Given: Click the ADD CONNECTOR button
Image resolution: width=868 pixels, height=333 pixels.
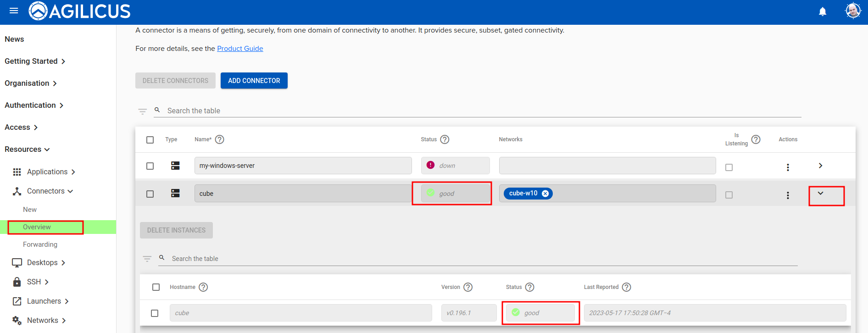Looking at the screenshot, I should point(254,81).
